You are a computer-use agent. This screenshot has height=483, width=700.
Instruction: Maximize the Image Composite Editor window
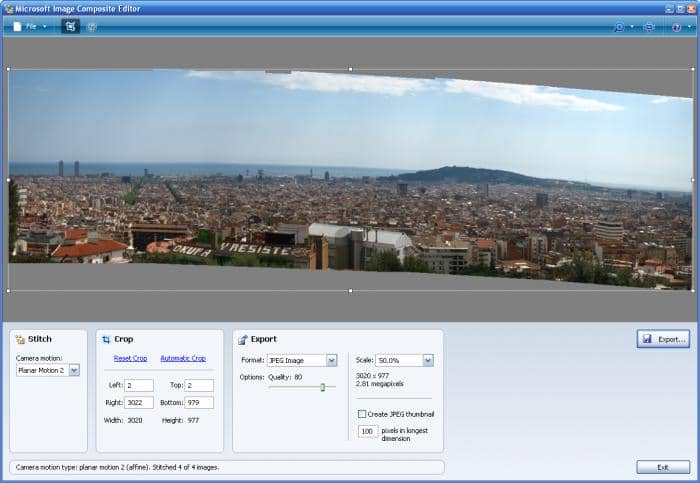pyautogui.click(x=680, y=8)
